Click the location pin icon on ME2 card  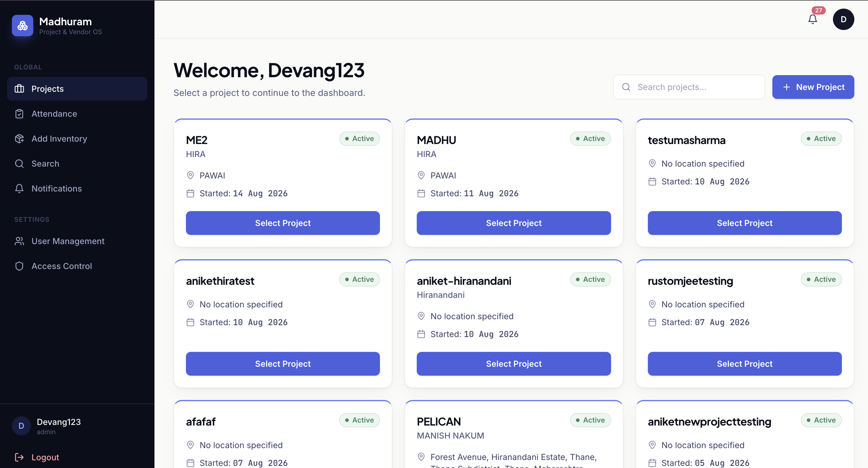(190, 175)
